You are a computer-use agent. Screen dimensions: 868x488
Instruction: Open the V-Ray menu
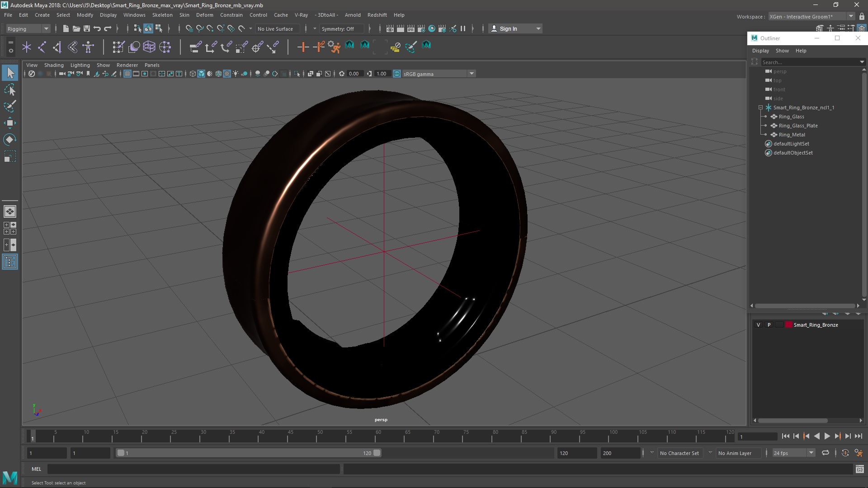pyautogui.click(x=301, y=15)
